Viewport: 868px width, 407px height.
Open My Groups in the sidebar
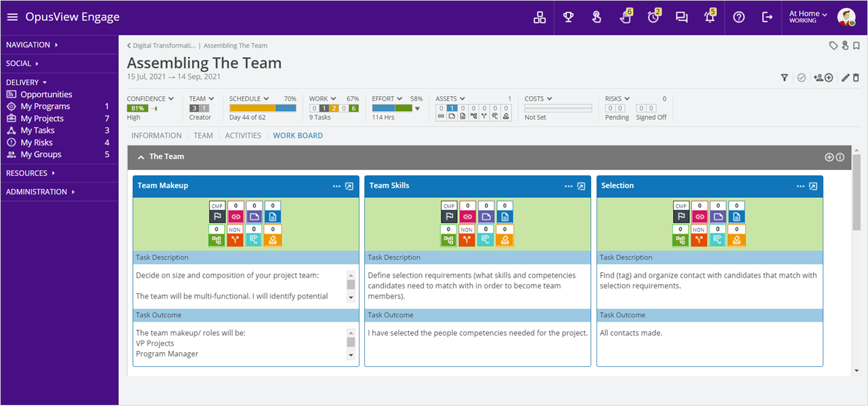(41, 154)
